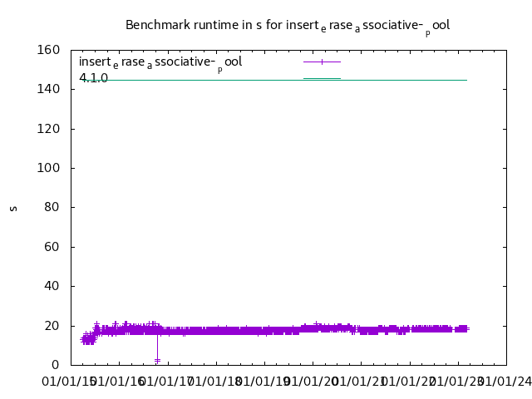Click the last purple data point on the right
Image resolution: width=532 pixels, height=399 pixels.
click(466, 329)
